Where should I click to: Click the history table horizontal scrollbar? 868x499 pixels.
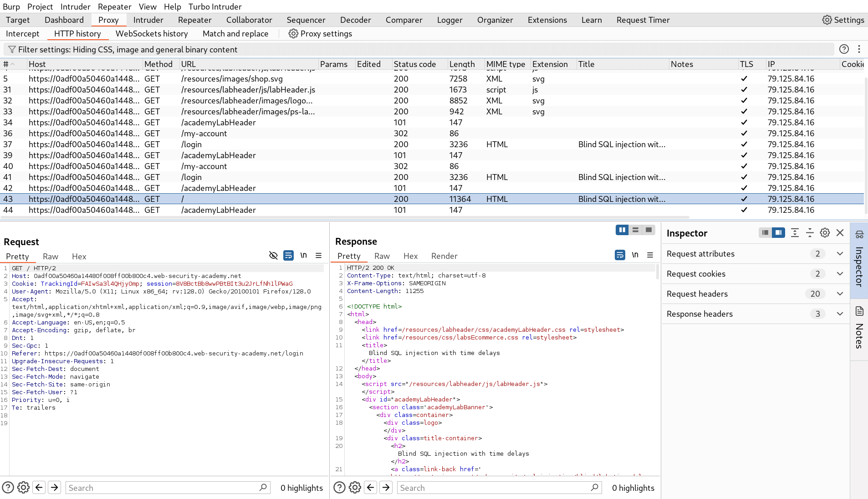tap(345, 218)
